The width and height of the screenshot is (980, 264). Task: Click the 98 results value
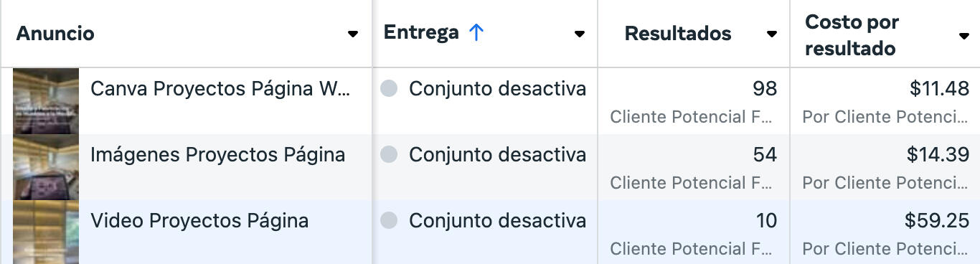click(765, 89)
